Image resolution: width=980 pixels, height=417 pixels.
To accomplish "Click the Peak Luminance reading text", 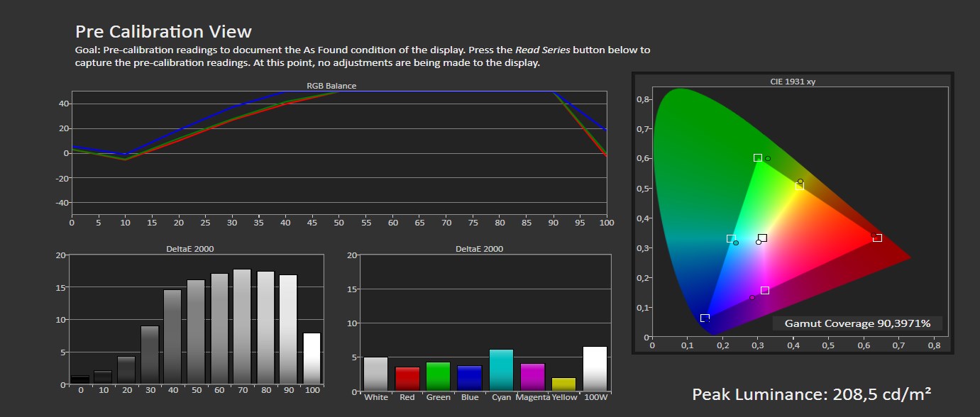I will pyautogui.click(x=811, y=394).
